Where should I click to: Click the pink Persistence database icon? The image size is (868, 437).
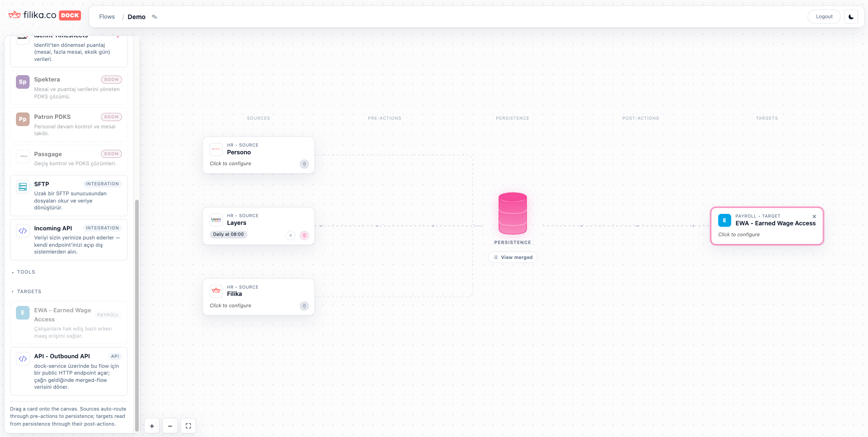[513, 213]
